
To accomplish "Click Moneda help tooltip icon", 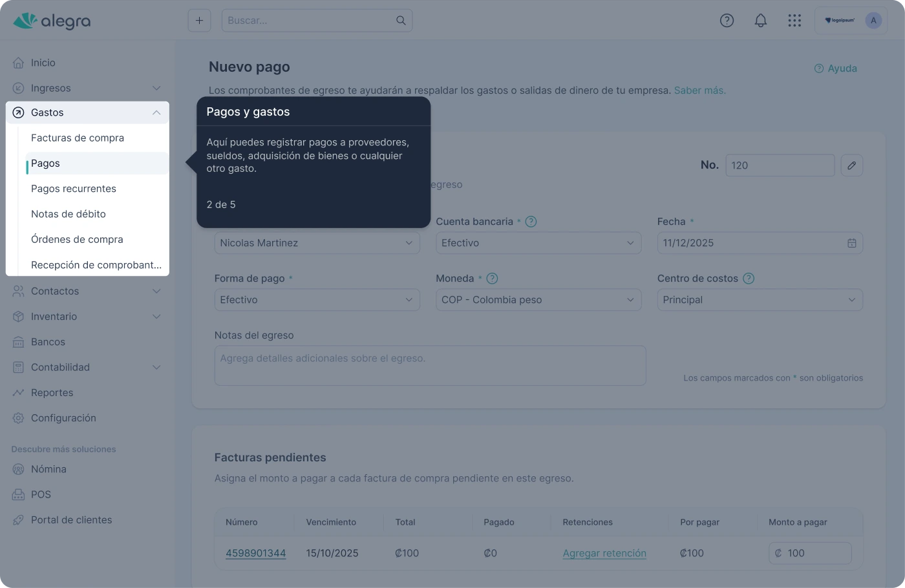I will 492,278.
